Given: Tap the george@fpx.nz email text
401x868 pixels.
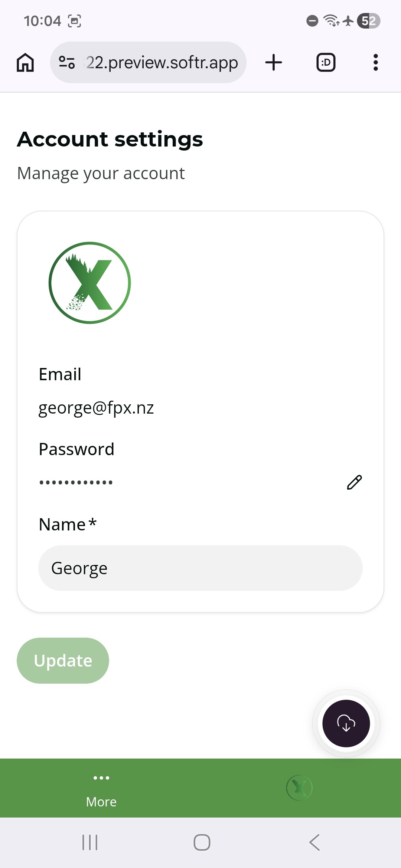Looking at the screenshot, I should point(96,408).
